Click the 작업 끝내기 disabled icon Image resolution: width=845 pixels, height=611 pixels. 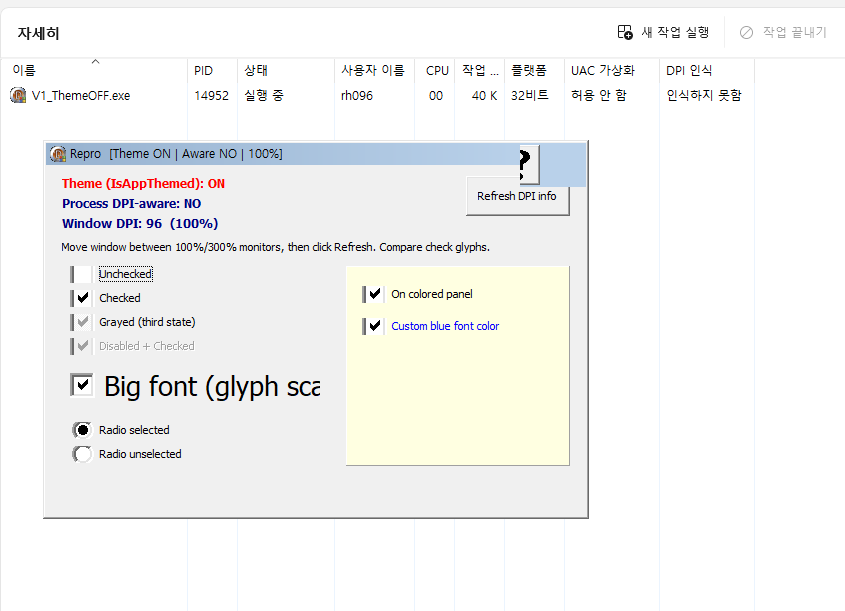point(746,33)
